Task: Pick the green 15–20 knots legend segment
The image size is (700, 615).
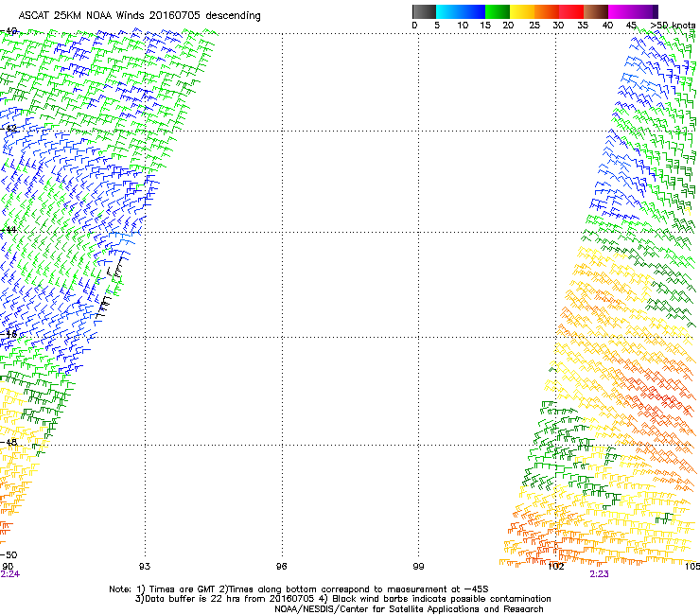Action: (498, 11)
